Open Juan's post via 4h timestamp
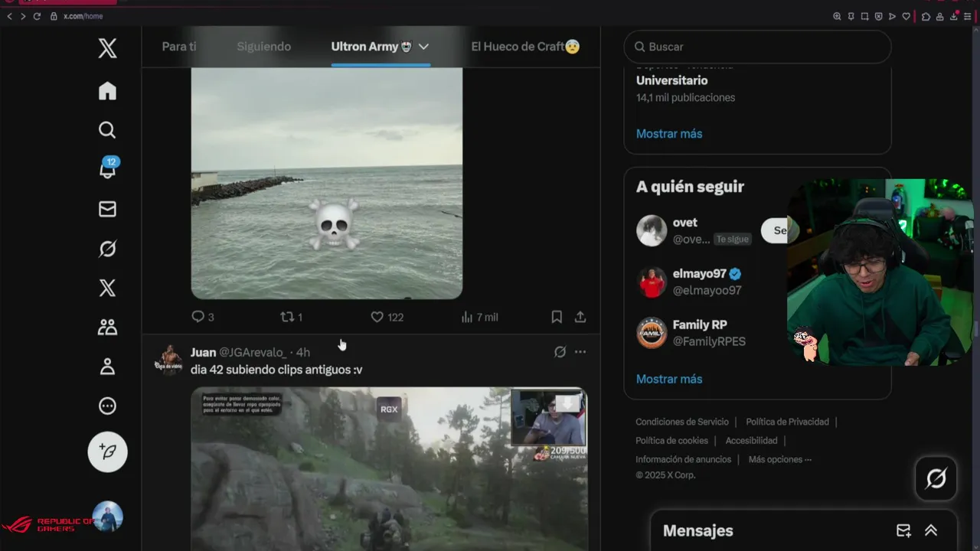Screen dimensions: 980x551 [x=303, y=352]
